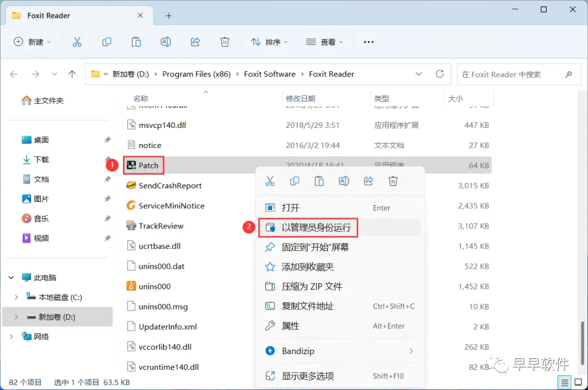
Task: Expand the address bar history dropdown
Action: [x=419, y=74]
